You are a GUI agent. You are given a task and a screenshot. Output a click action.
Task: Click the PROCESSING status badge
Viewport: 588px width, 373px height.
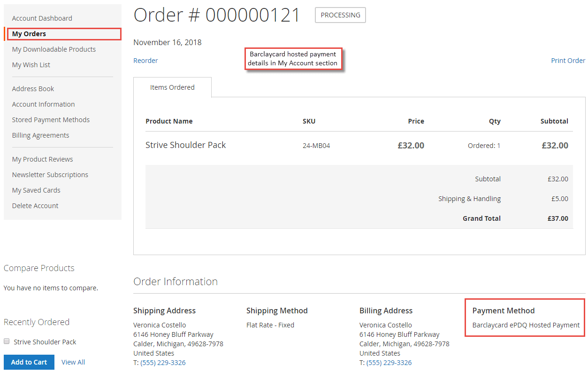point(340,15)
